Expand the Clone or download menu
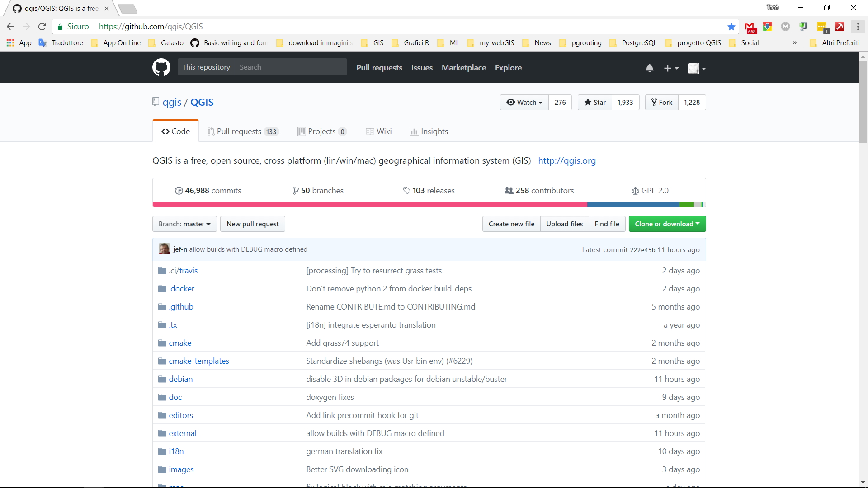This screenshot has width=868, height=488. click(x=667, y=224)
